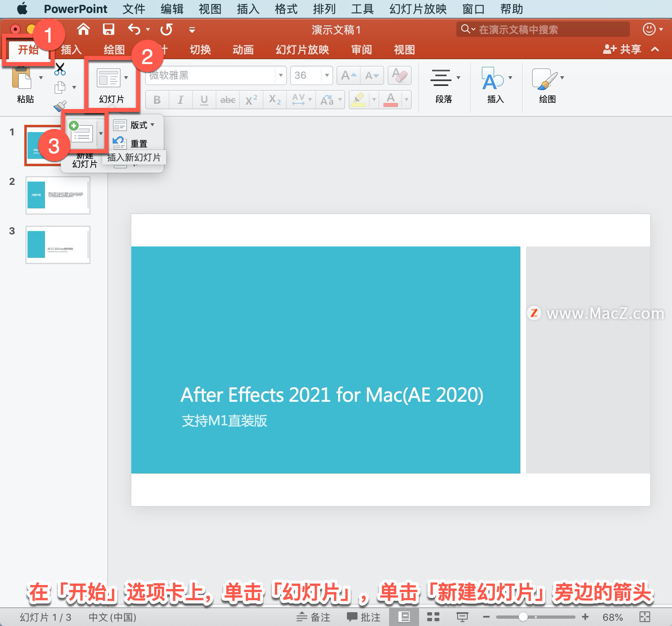Image resolution: width=672 pixels, height=626 pixels.
Task: Clear all text formatting
Action: (x=400, y=75)
